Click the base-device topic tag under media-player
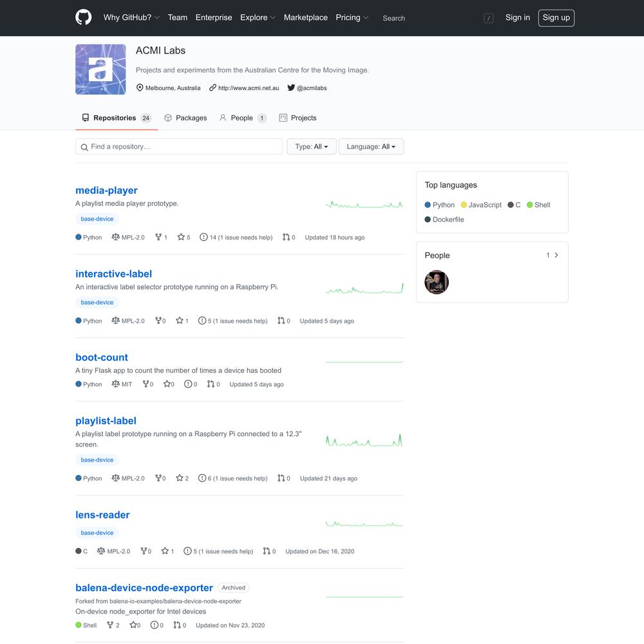The width and height of the screenshot is (644, 644). (x=97, y=219)
